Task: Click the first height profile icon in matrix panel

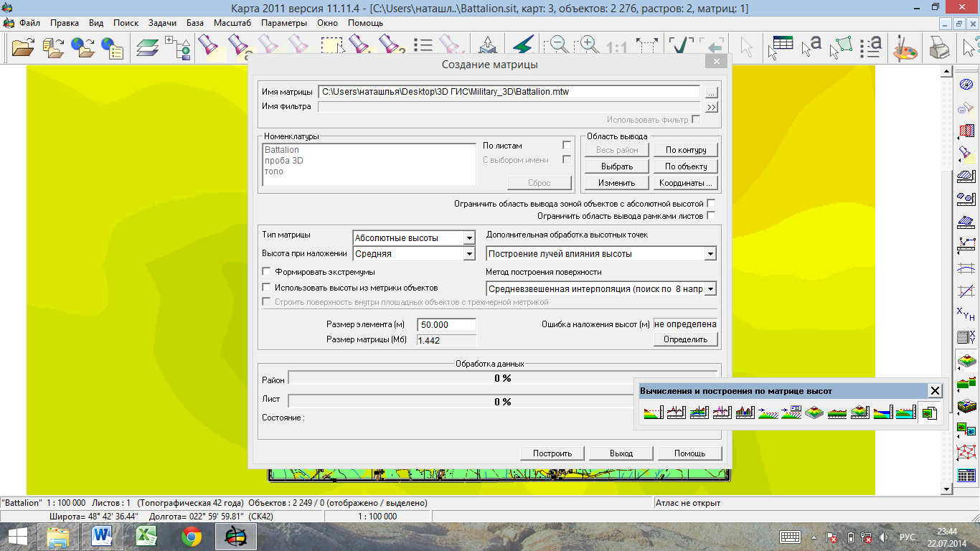Action: pos(653,413)
